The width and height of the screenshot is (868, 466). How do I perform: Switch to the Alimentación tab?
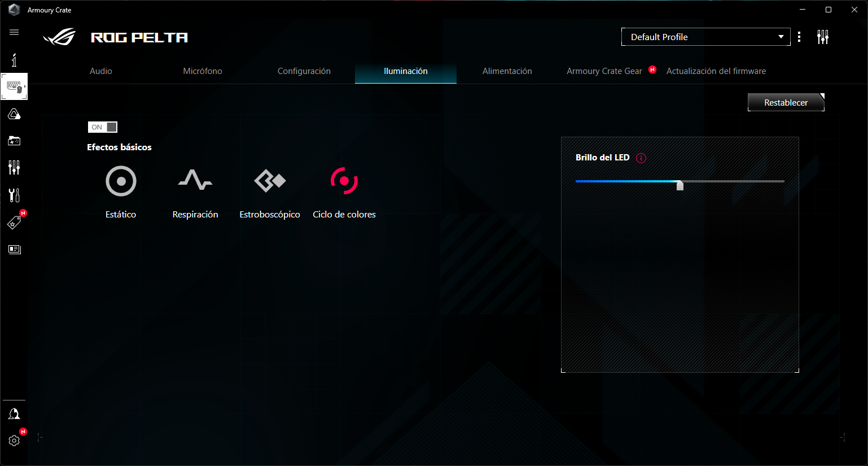pos(507,71)
